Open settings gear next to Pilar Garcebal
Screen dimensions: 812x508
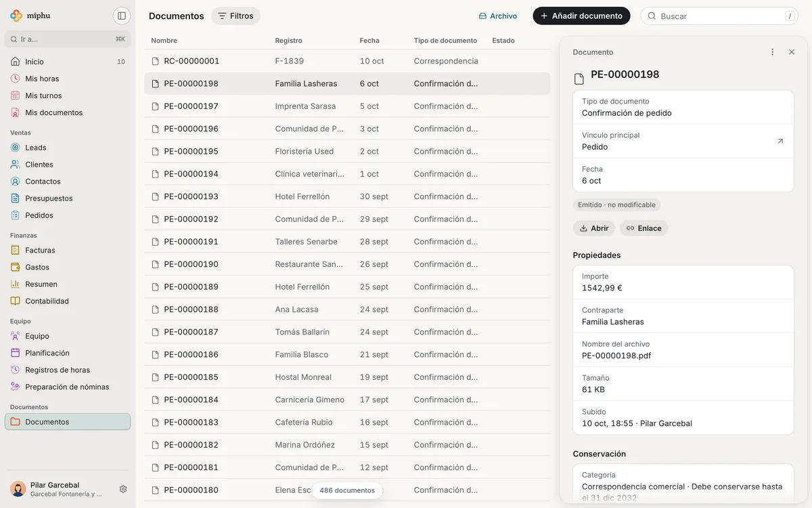point(123,489)
